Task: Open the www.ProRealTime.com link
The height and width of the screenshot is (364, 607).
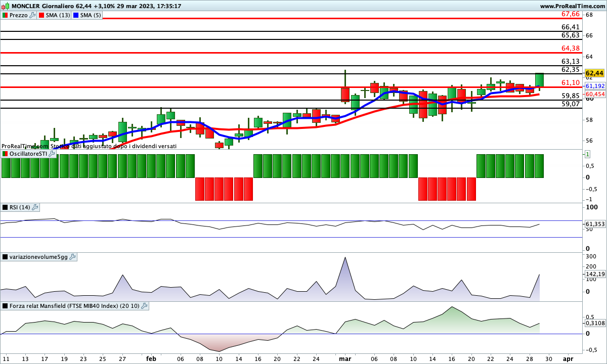Action: coord(573,6)
